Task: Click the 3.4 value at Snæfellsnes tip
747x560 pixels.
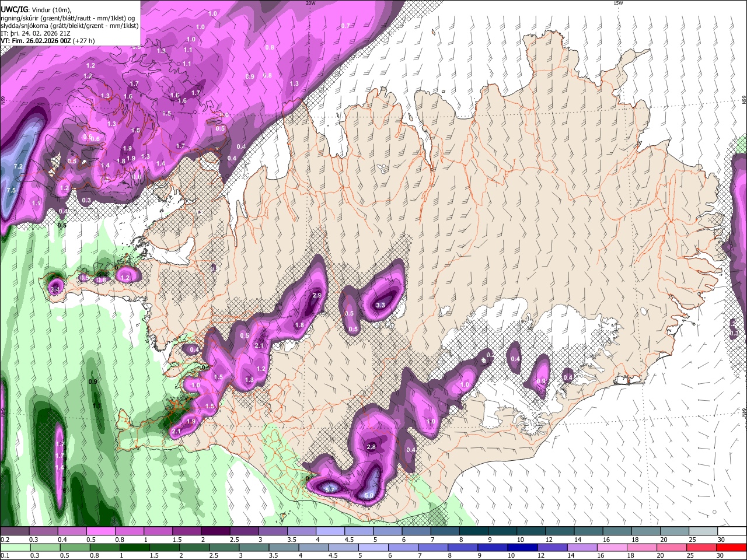Action: (x=55, y=289)
